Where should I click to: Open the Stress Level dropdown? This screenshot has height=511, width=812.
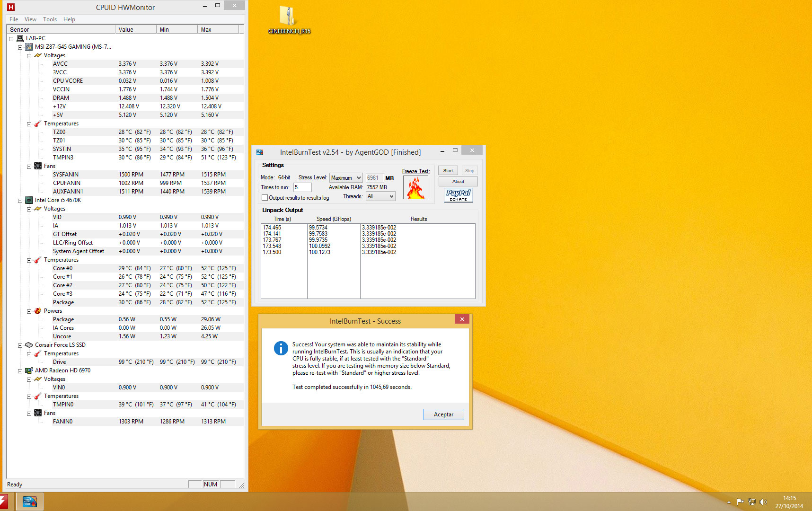(346, 178)
